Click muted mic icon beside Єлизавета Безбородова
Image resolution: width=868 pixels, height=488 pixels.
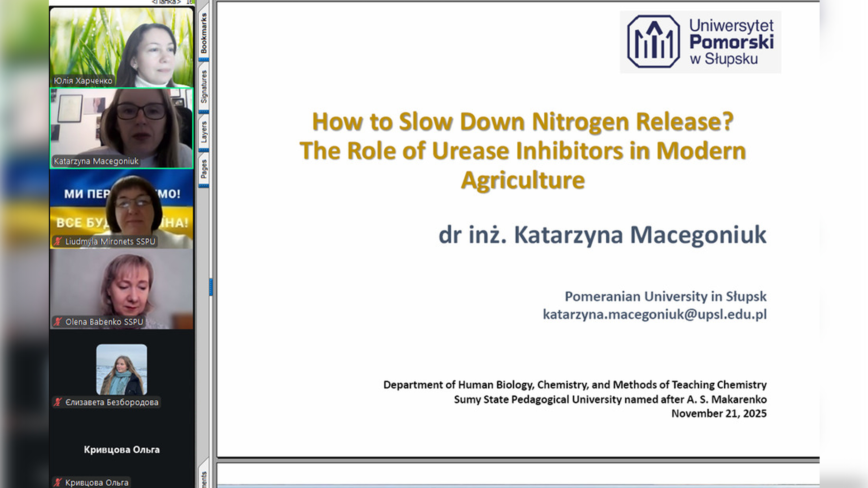click(x=58, y=402)
